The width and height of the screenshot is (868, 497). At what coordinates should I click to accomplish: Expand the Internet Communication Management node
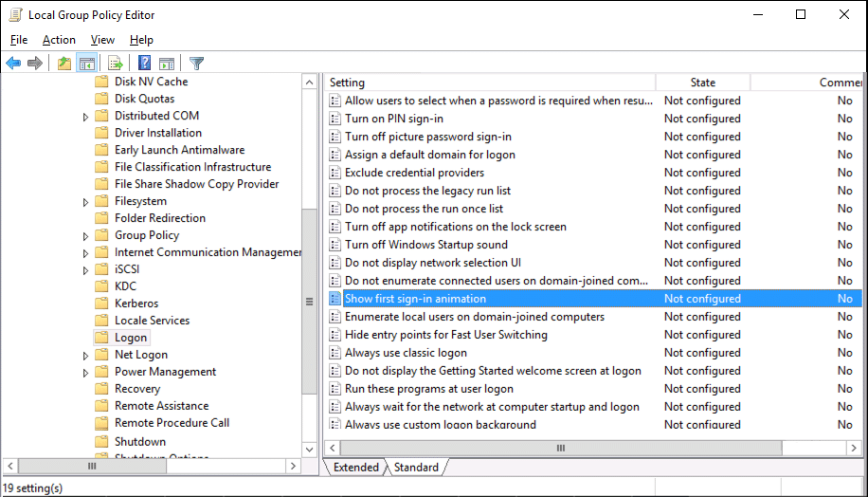tap(85, 253)
